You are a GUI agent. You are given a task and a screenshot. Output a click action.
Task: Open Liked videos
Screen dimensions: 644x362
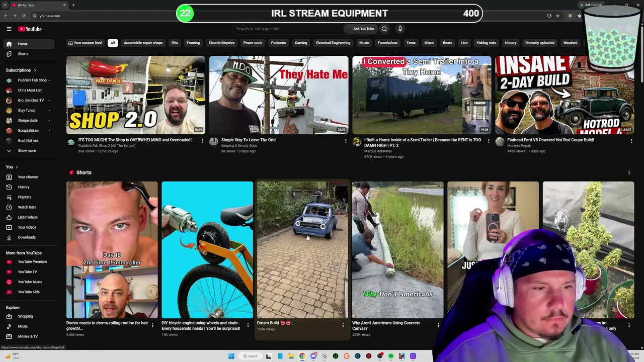(x=28, y=217)
